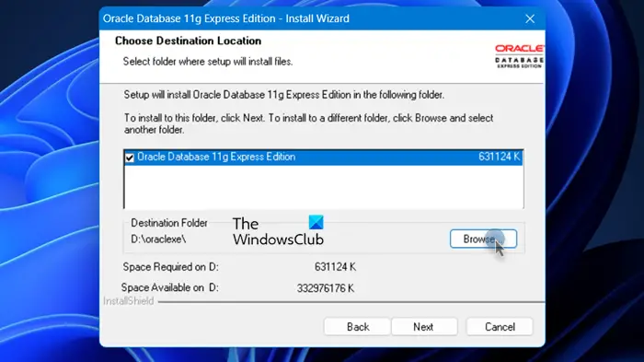Close the Install Wizard window
This screenshot has width=644, height=362.
pyautogui.click(x=530, y=18)
